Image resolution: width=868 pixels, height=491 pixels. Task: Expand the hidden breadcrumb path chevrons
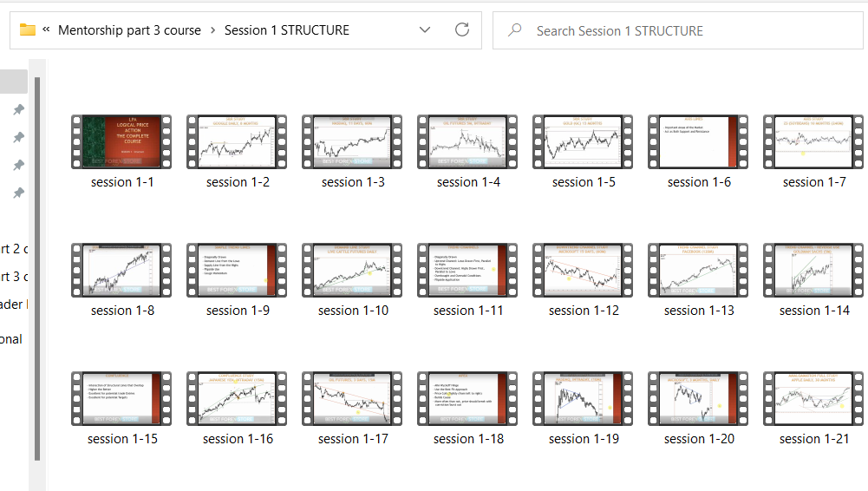tap(46, 29)
